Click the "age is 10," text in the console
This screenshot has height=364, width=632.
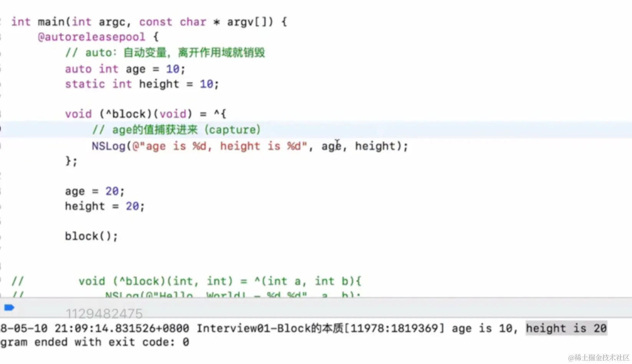click(485, 328)
